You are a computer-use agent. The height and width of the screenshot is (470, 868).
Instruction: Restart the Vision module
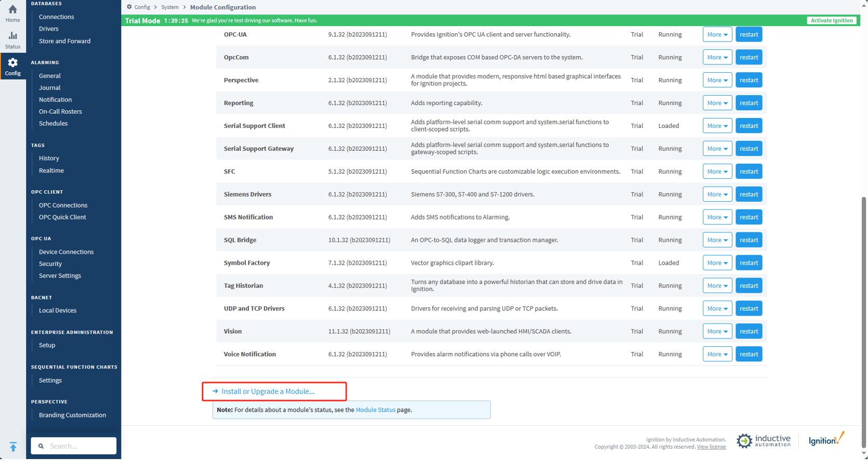tap(749, 332)
